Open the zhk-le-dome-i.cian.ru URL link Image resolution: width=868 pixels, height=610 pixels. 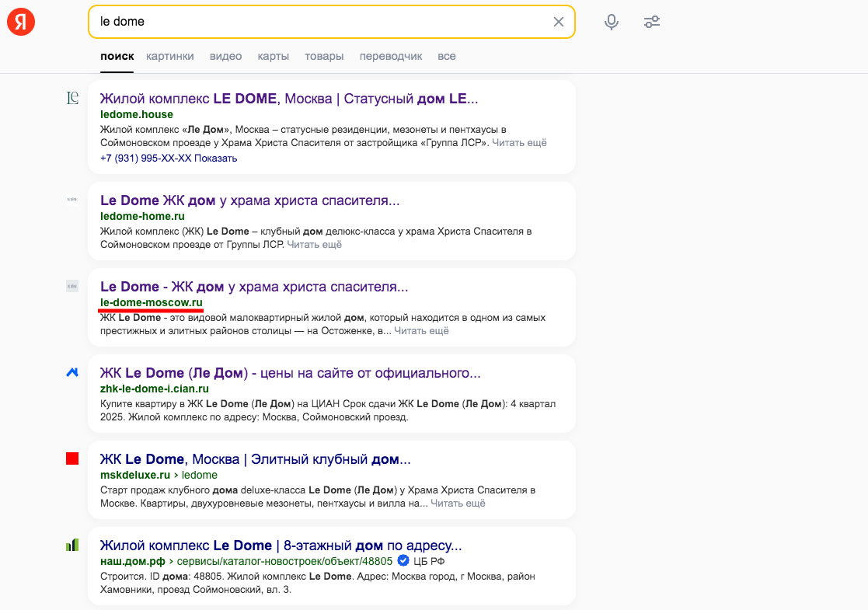click(x=154, y=389)
